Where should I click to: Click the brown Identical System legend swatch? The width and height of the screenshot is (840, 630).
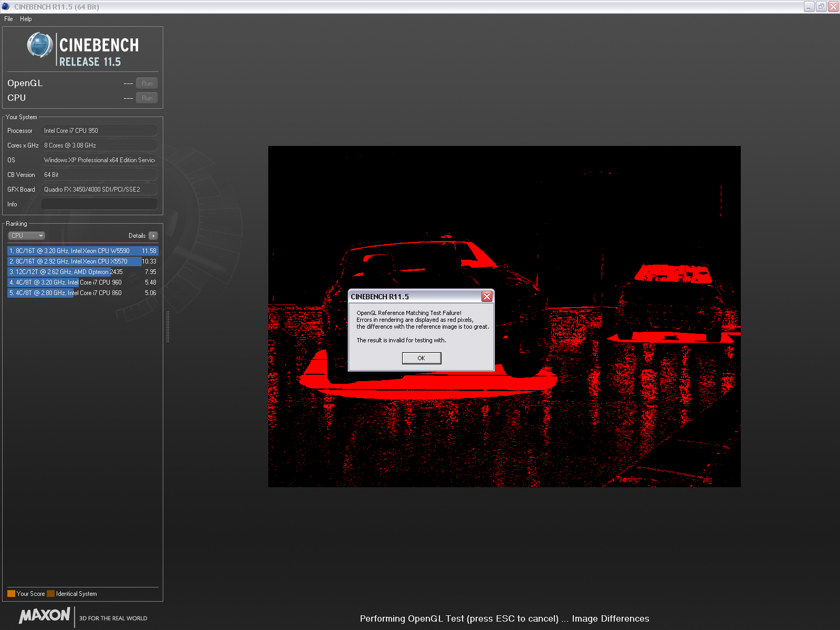pyautogui.click(x=50, y=594)
